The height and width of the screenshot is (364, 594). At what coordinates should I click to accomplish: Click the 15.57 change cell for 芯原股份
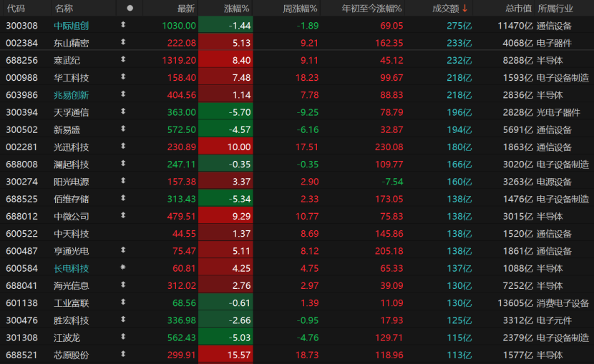225,355
